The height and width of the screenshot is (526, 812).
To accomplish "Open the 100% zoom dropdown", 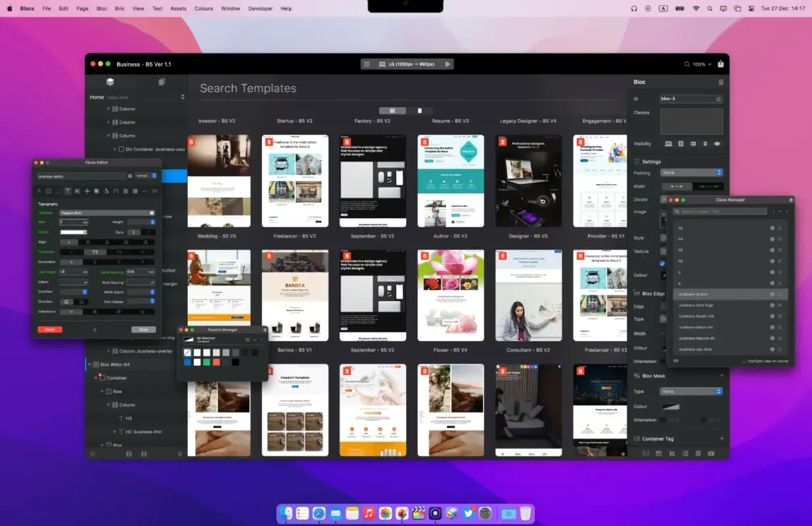I will tap(702, 64).
